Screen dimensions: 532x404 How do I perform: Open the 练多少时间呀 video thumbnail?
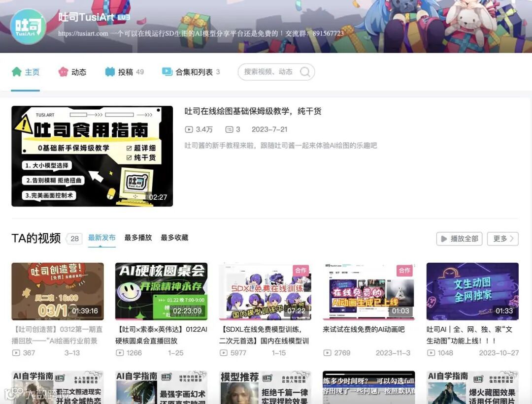[369, 387]
